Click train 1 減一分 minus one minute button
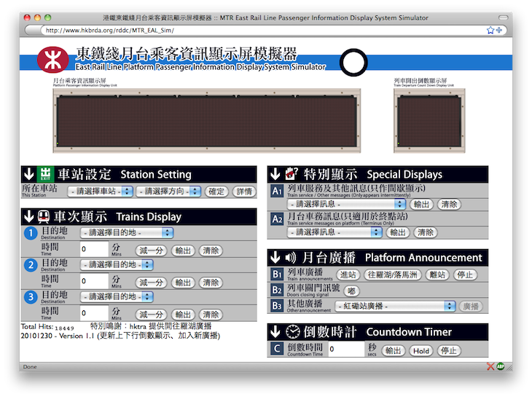532x394 pixels. [x=152, y=251]
